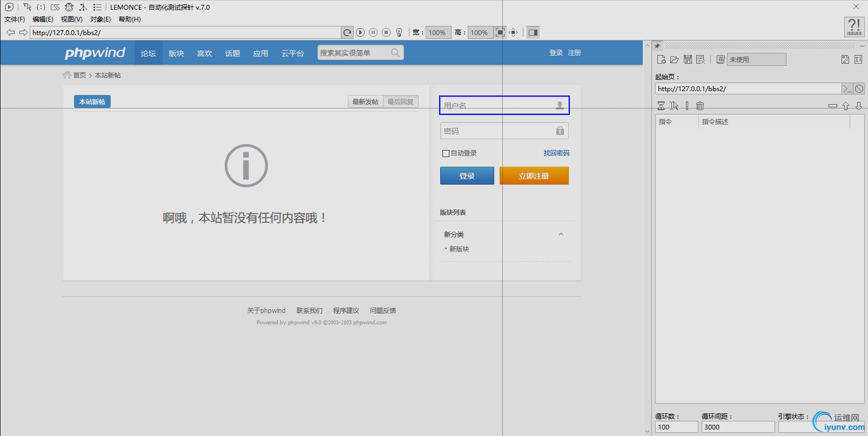
Task: Delete command with trash can icon
Action: pyautogui.click(x=700, y=106)
